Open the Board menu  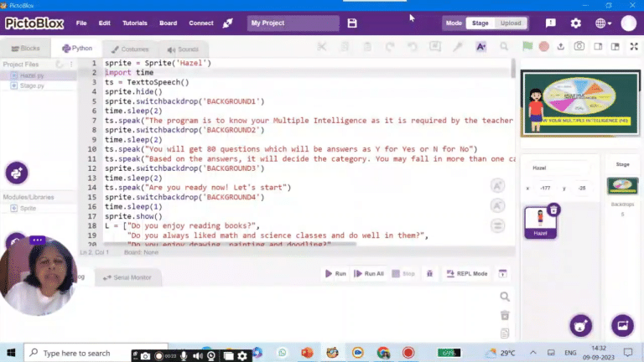168,23
